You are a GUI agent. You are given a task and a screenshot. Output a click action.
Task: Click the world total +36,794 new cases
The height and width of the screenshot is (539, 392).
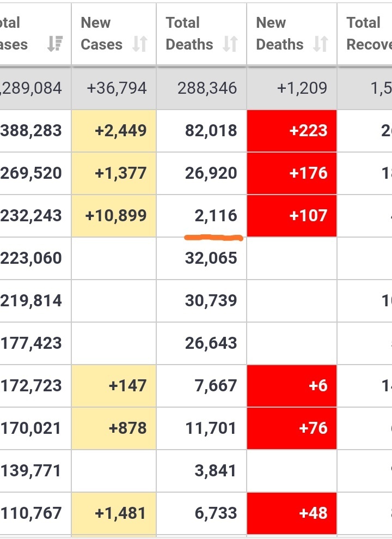pyautogui.click(x=117, y=88)
